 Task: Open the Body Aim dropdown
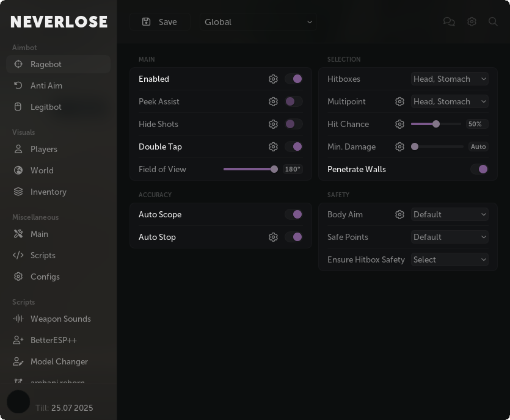click(x=450, y=214)
